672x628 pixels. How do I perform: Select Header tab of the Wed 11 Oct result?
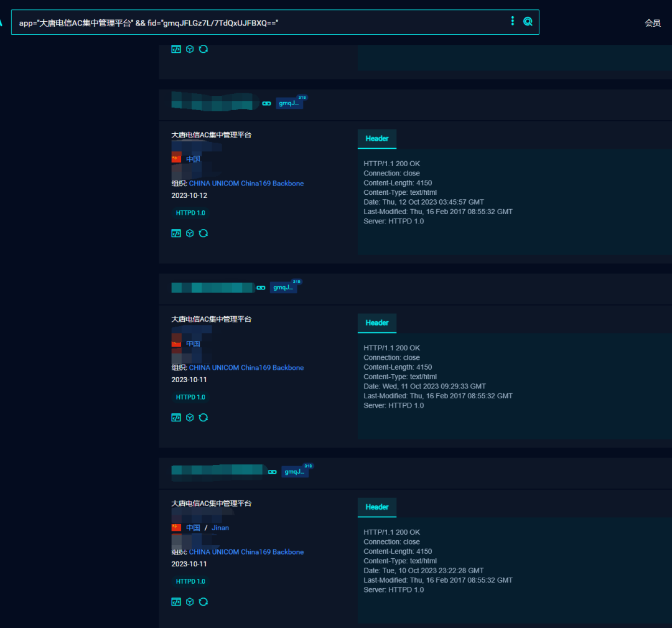point(377,323)
